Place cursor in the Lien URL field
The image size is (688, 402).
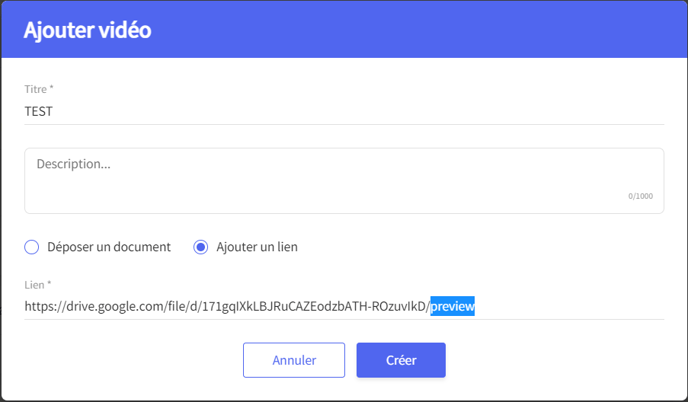(344, 306)
